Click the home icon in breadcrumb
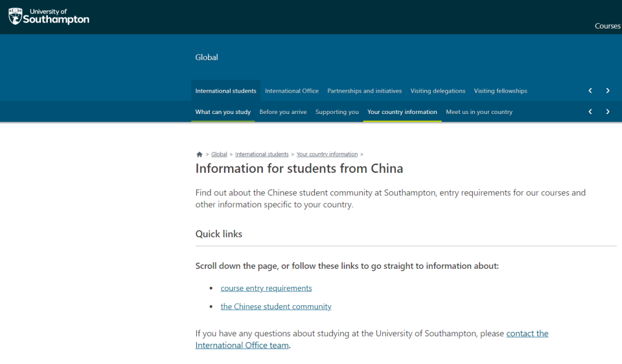The width and height of the screenshot is (622, 364). point(199,154)
